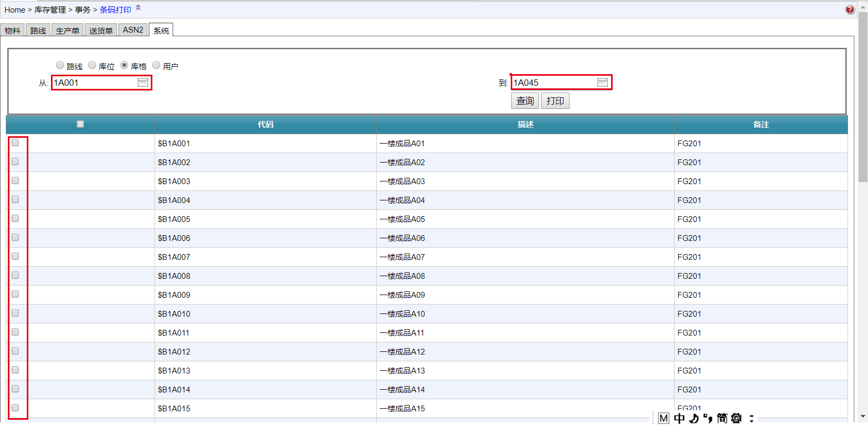Open the 生产单 tab
The height and width of the screenshot is (425, 868).
click(68, 31)
